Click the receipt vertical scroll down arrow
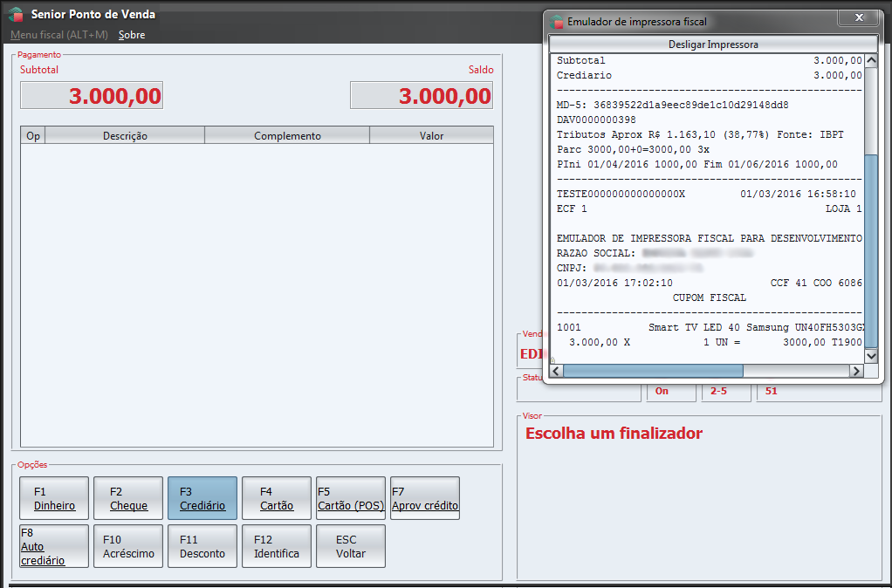Image resolution: width=892 pixels, height=588 pixels. click(871, 356)
